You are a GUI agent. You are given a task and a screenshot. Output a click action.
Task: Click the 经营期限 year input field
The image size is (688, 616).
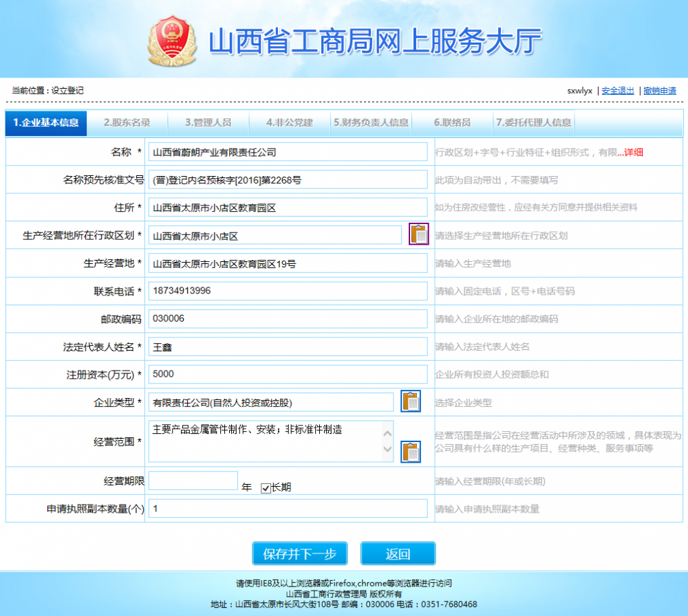(193, 481)
